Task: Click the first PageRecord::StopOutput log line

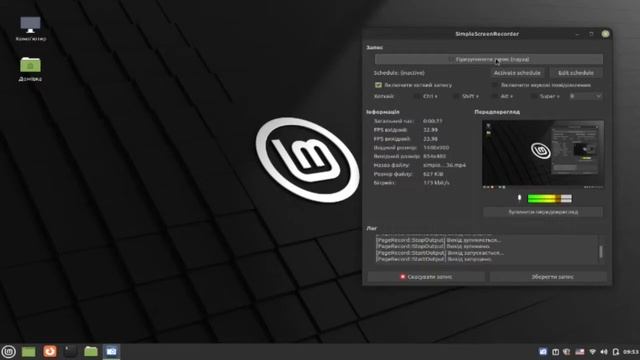Action: (439, 240)
